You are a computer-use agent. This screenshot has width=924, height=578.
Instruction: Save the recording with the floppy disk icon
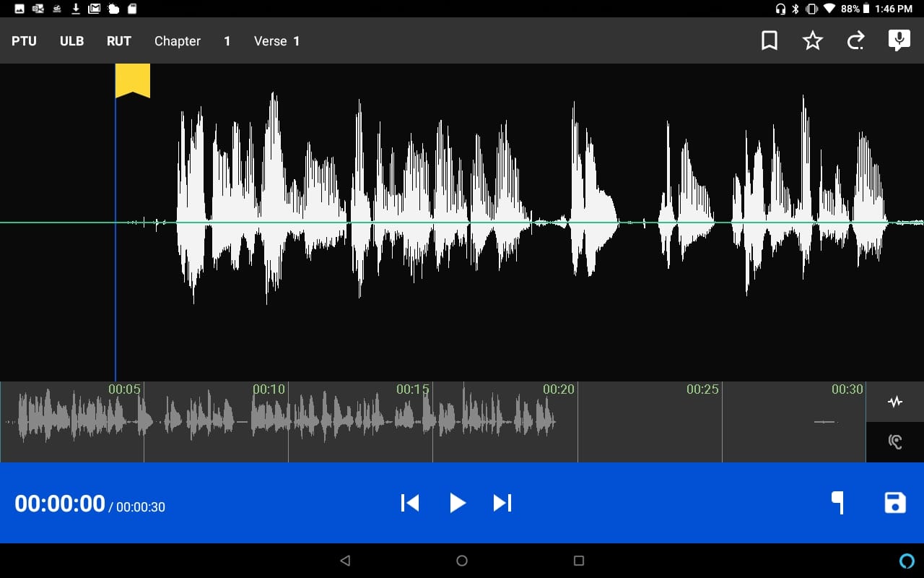pos(895,503)
